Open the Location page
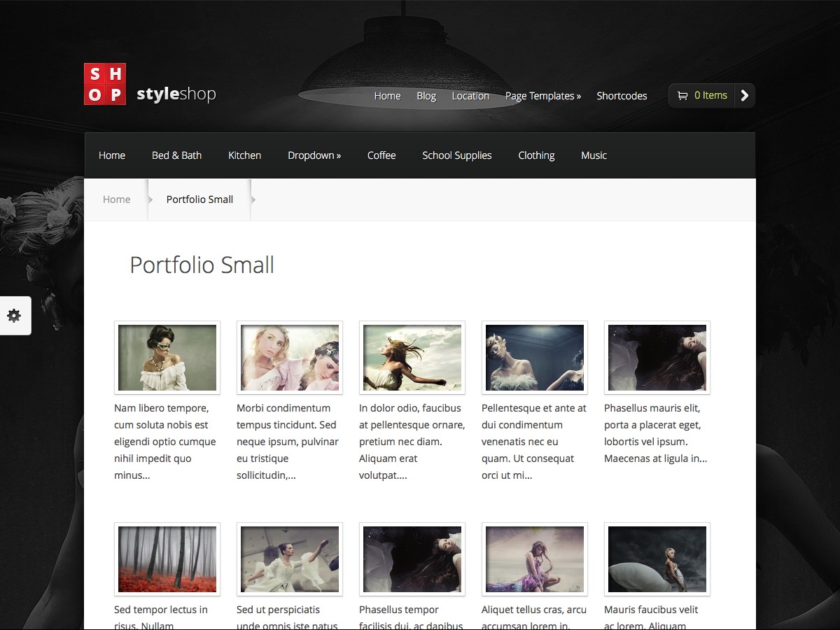840x630 pixels. point(470,96)
